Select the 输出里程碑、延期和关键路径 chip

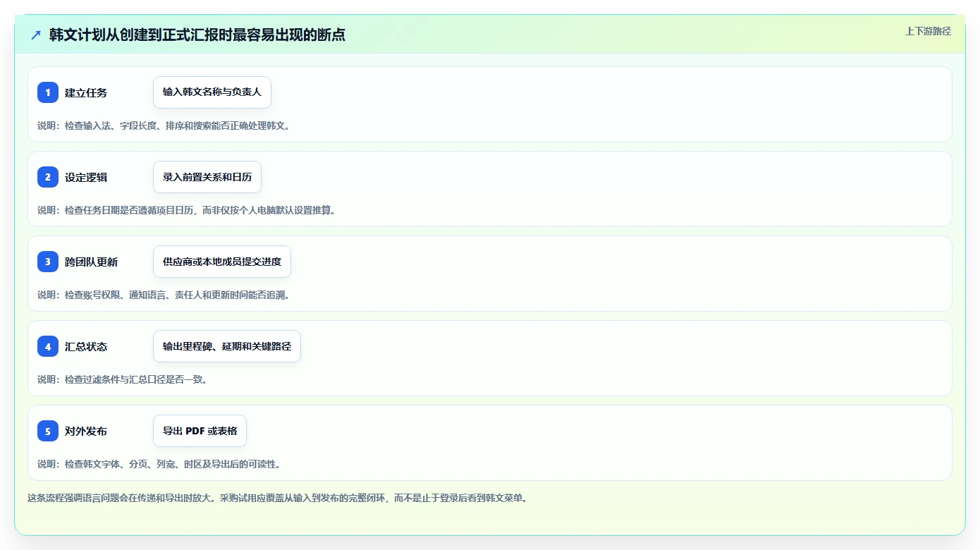227,346
